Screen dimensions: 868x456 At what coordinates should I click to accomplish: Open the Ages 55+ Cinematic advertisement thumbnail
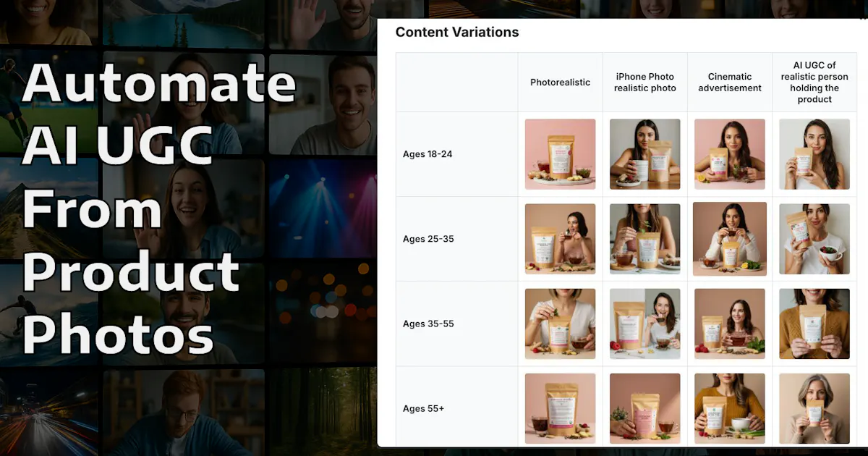730,408
